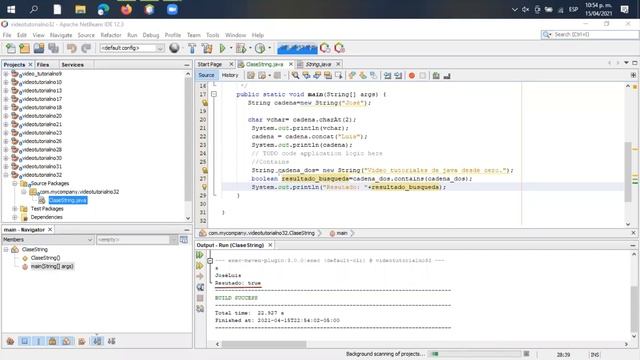Viewport: 640px width, 360px height.
Task: Select Source view button
Action: (x=206, y=75)
